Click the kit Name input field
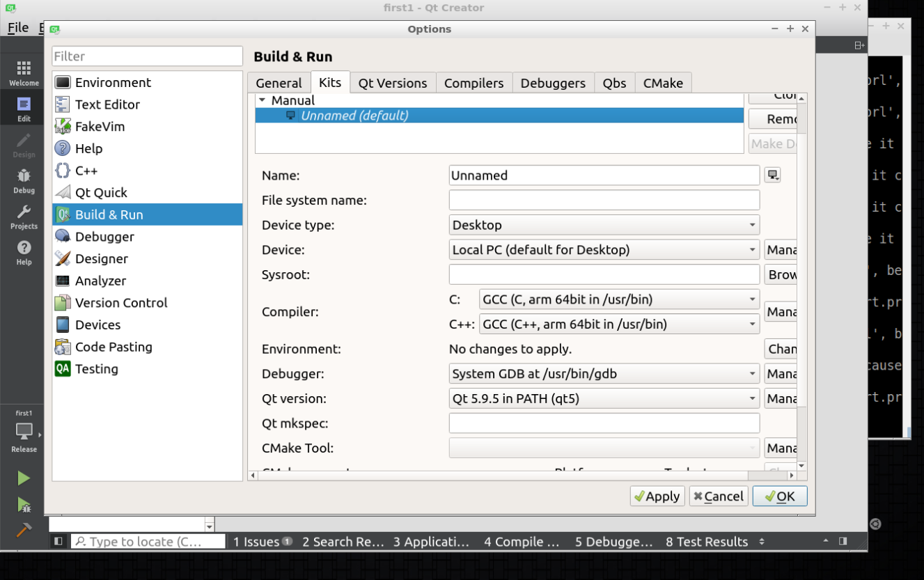Screen dimensions: 924x580 (604, 175)
